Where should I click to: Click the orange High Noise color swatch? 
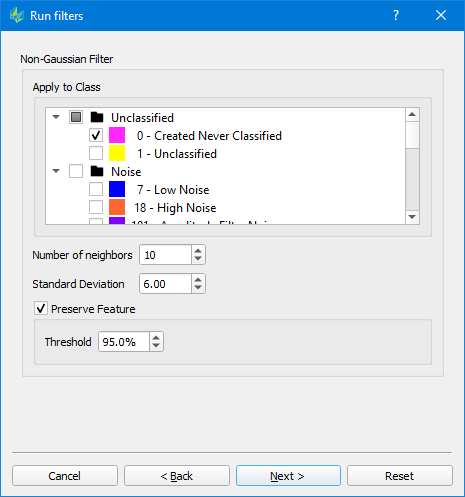pyautogui.click(x=117, y=207)
